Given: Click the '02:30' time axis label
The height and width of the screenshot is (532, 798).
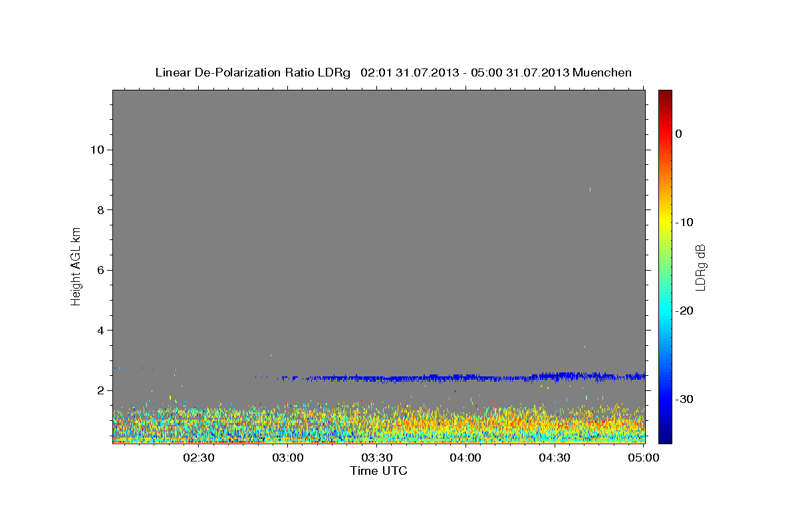Looking at the screenshot, I should pos(199,458).
